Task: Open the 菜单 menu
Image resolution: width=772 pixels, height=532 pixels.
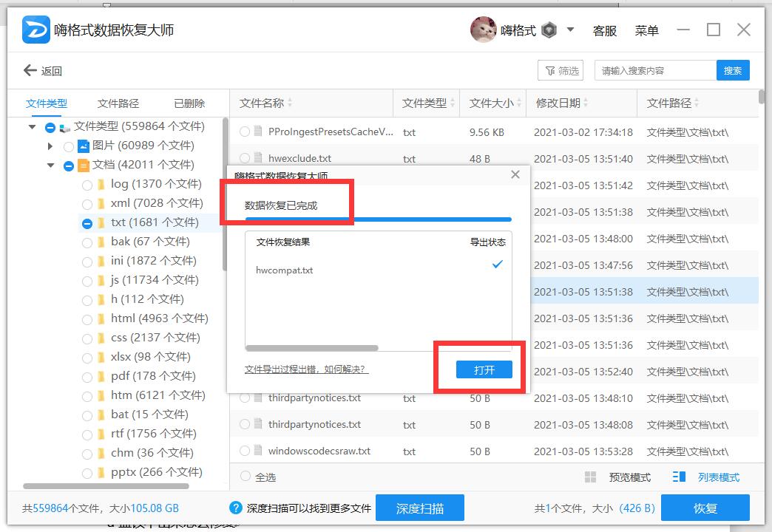Action: (646, 30)
